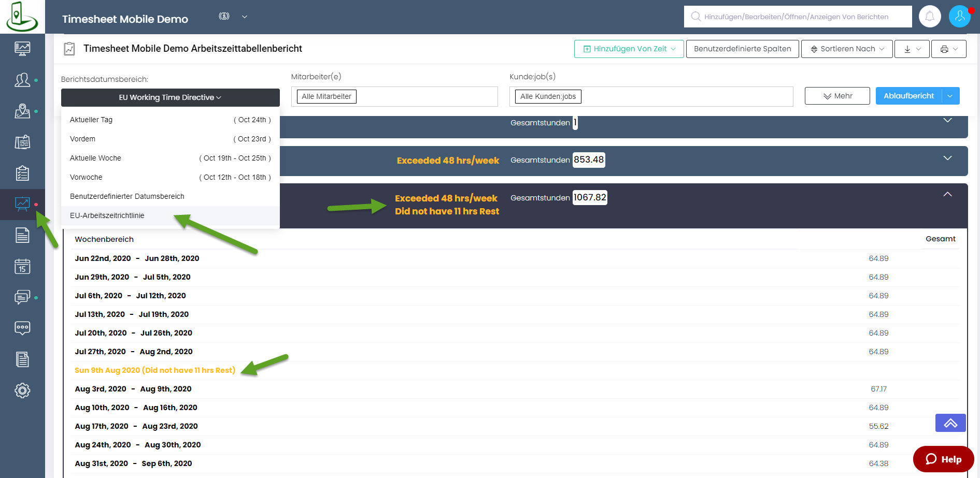This screenshot has width=980, height=478.
Task: Open the settings gear in sidebar
Action: pos(22,390)
